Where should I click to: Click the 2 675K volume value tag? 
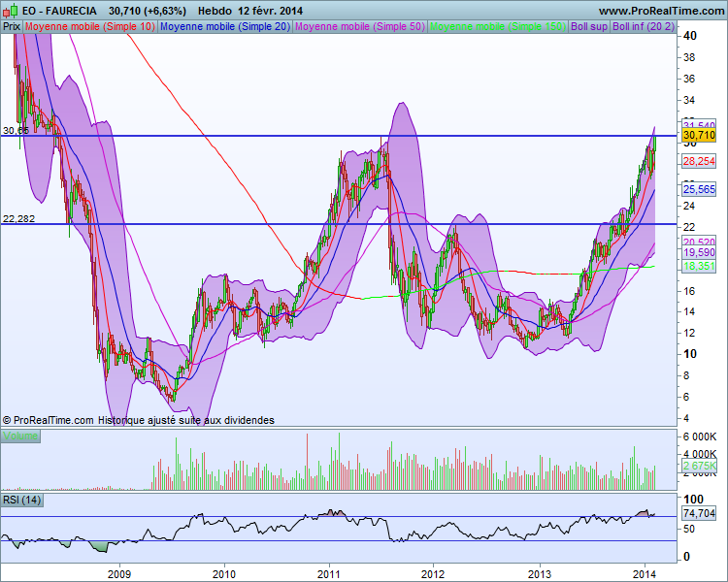pos(699,466)
